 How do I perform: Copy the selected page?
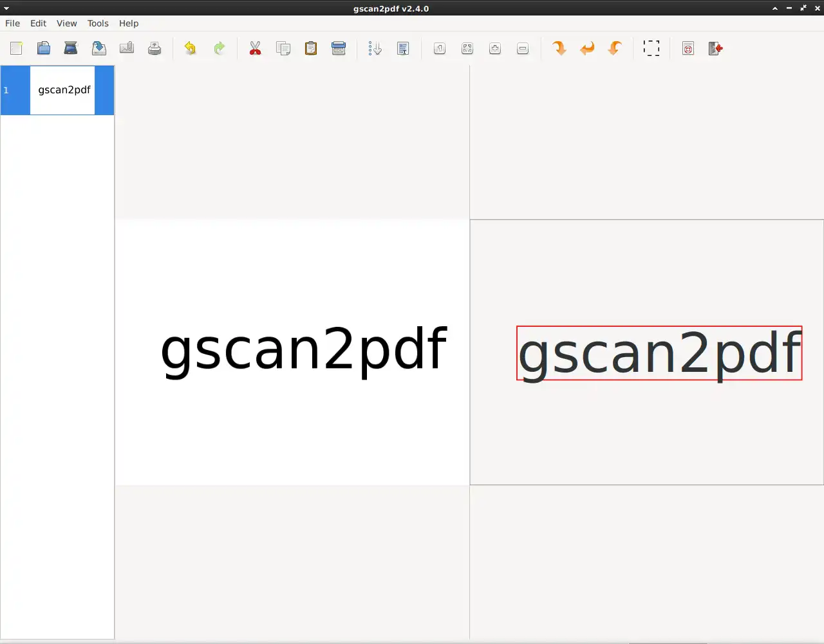click(283, 48)
